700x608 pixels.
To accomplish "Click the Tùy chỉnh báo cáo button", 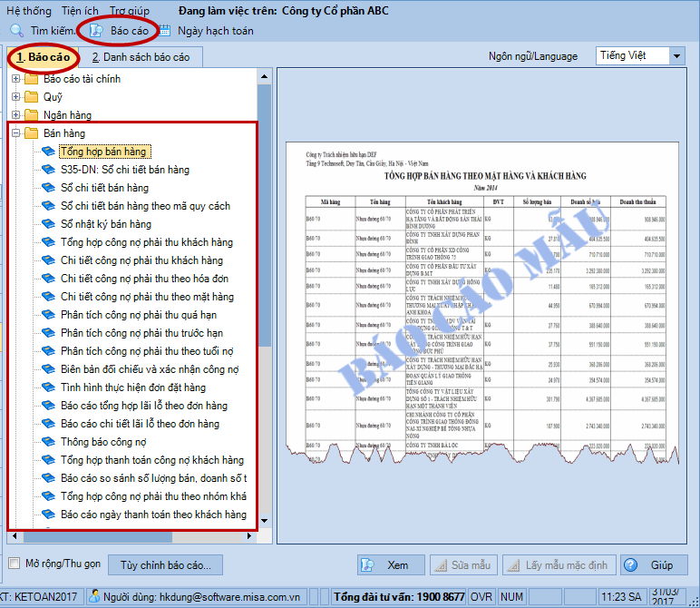I will pyautogui.click(x=166, y=564).
